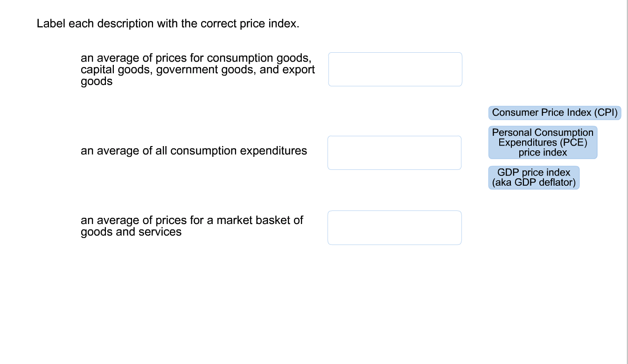The width and height of the screenshot is (628, 364).
Task: Click the description about a market basket
Action: click(x=192, y=226)
